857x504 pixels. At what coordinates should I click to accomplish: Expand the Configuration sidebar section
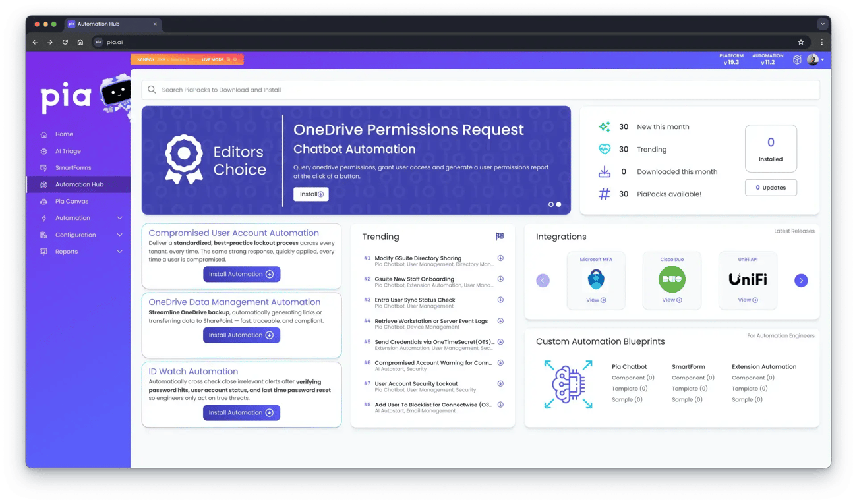pos(119,235)
